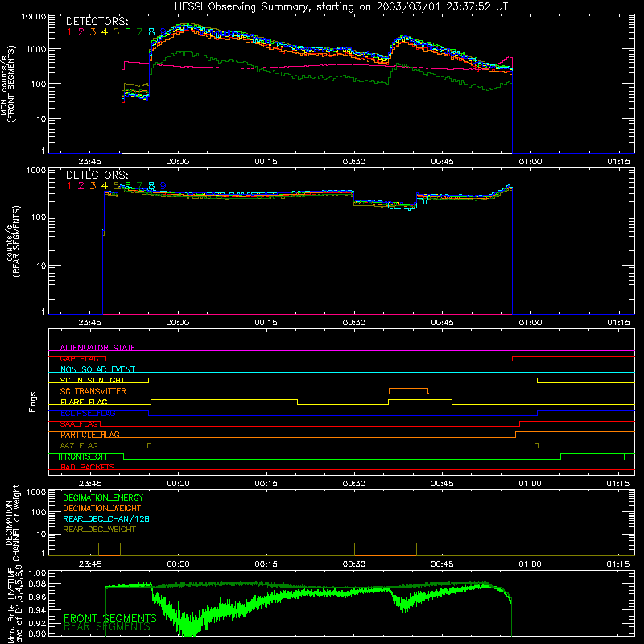
Task: Click blue detector 9 in rear segments legend
Action: click(x=163, y=186)
